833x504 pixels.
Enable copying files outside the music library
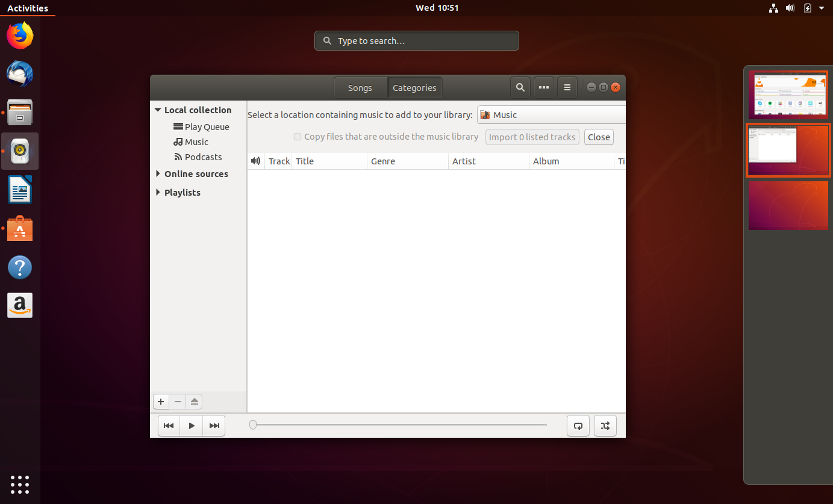pyautogui.click(x=298, y=137)
